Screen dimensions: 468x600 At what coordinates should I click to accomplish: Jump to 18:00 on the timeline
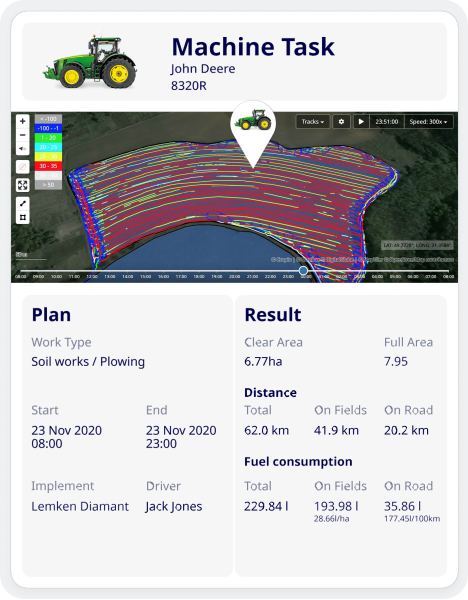pyautogui.click(x=199, y=276)
